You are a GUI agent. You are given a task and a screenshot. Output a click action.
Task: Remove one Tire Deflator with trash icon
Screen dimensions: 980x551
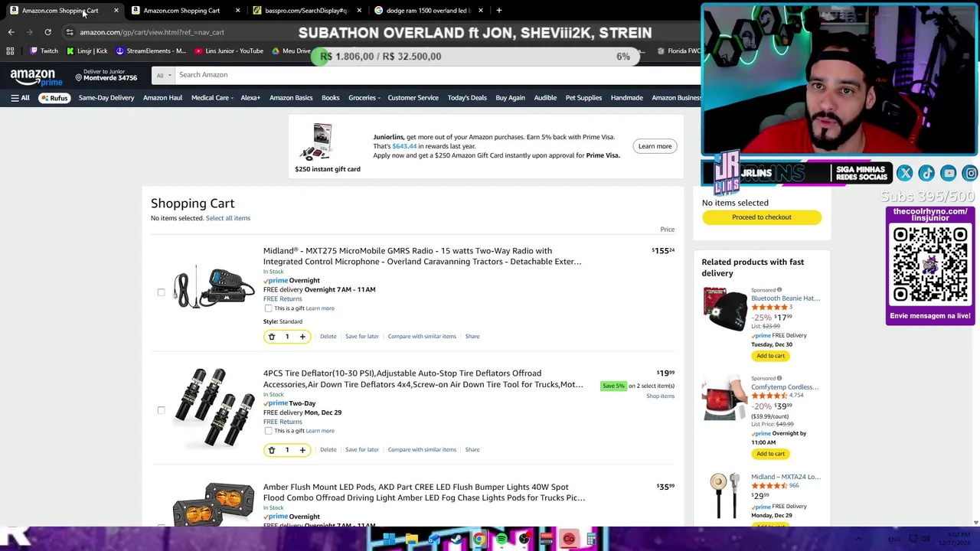(272, 450)
